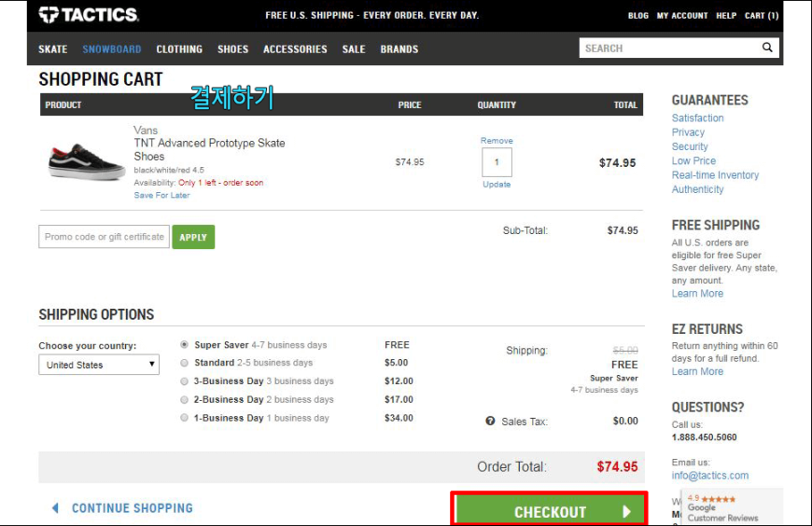Click 'Only 1 left - order soon' text
The image size is (812, 526).
220,183
